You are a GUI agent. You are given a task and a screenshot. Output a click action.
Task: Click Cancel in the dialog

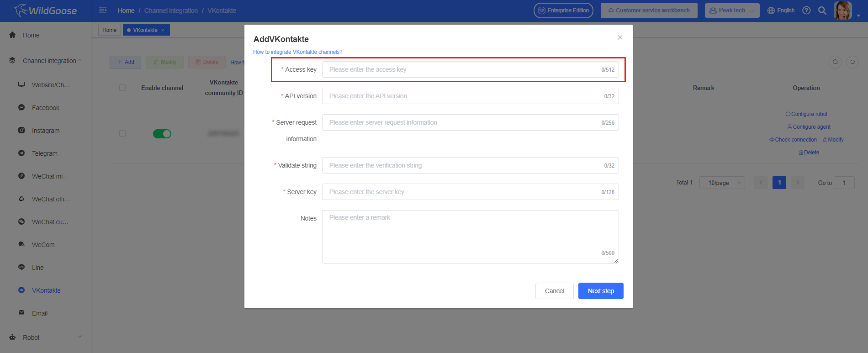[555, 291]
